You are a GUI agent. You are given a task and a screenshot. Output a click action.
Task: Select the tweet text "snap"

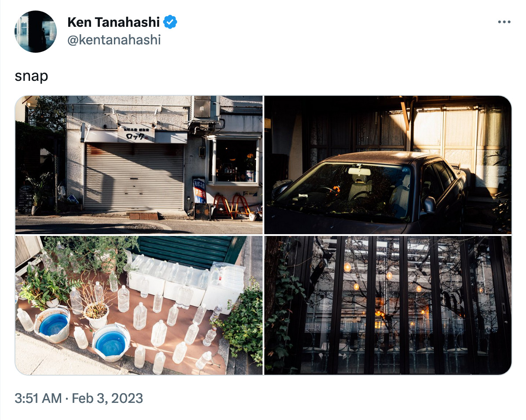[x=32, y=76]
